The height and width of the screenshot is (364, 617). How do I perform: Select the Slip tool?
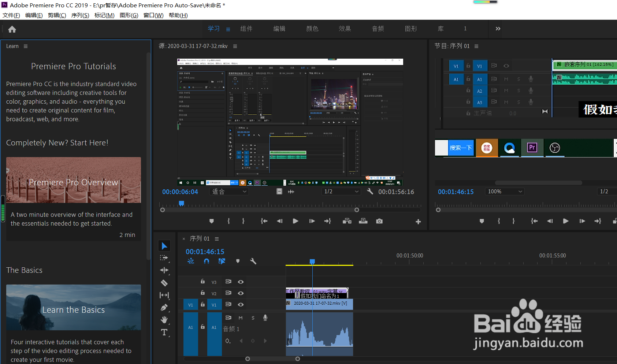(x=164, y=295)
